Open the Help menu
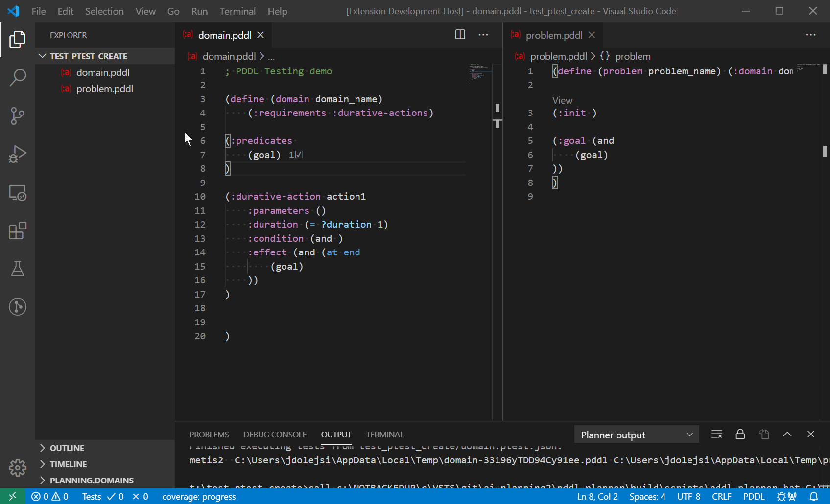The image size is (830, 504). point(277,11)
